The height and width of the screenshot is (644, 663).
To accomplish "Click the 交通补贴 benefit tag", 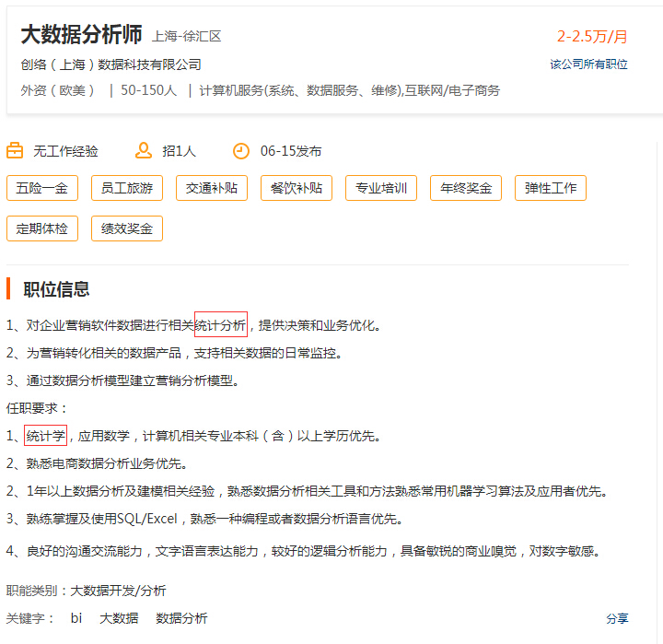I will tap(212, 188).
